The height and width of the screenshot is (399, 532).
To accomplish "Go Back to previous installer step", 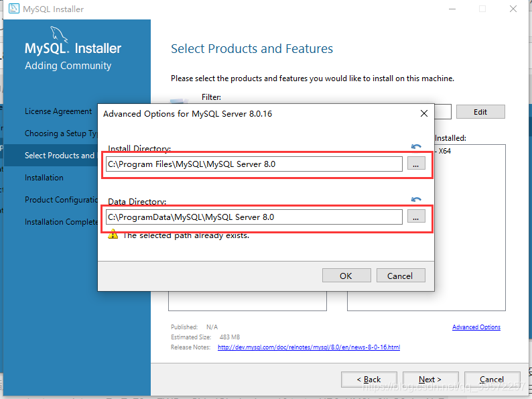I will tap(369, 380).
